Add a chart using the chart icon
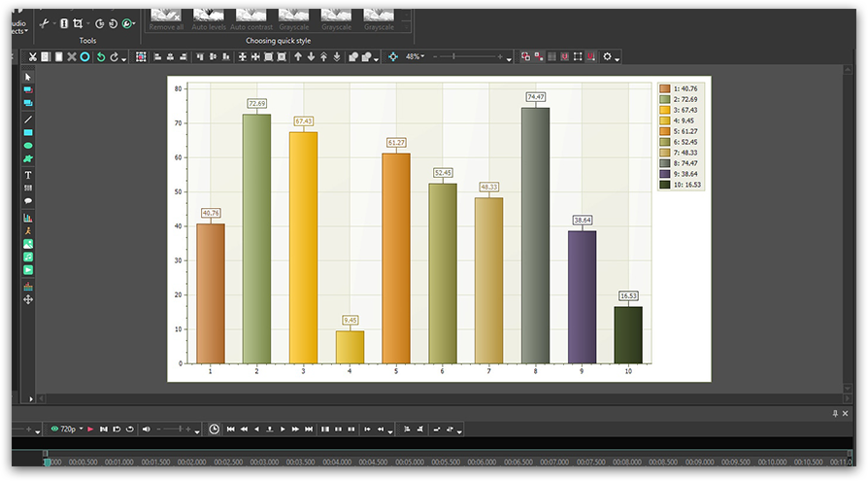 (x=28, y=218)
